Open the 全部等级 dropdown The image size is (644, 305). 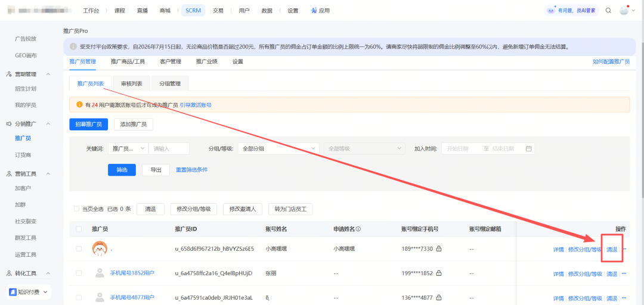click(364, 148)
